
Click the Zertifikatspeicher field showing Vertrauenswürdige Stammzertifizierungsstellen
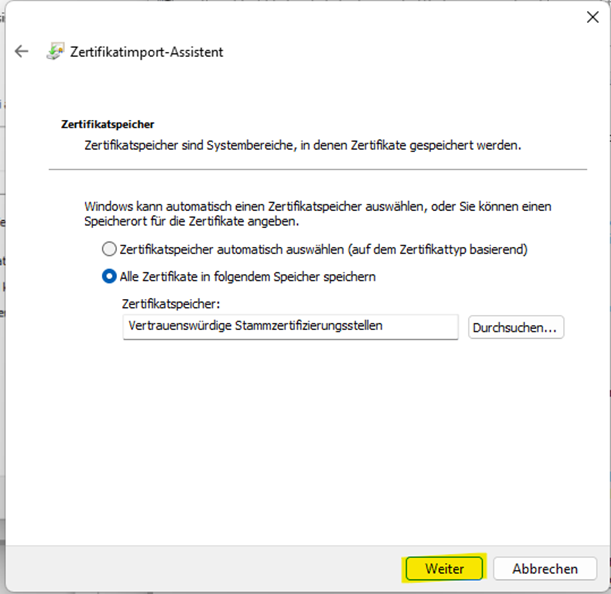(290, 327)
